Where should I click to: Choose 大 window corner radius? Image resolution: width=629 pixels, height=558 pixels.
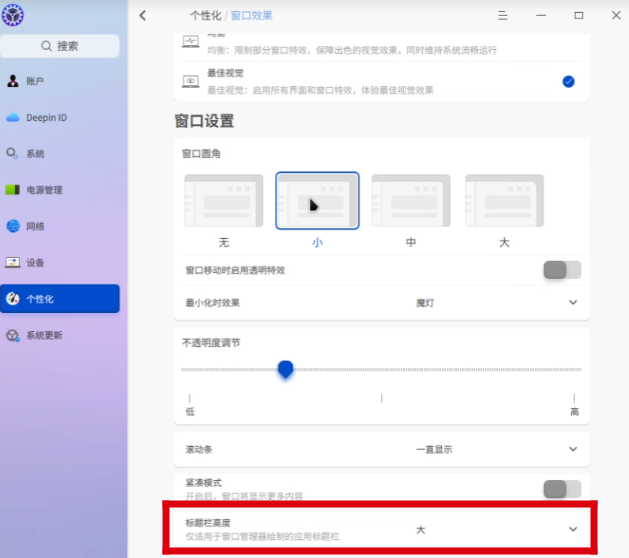(504, 201)
